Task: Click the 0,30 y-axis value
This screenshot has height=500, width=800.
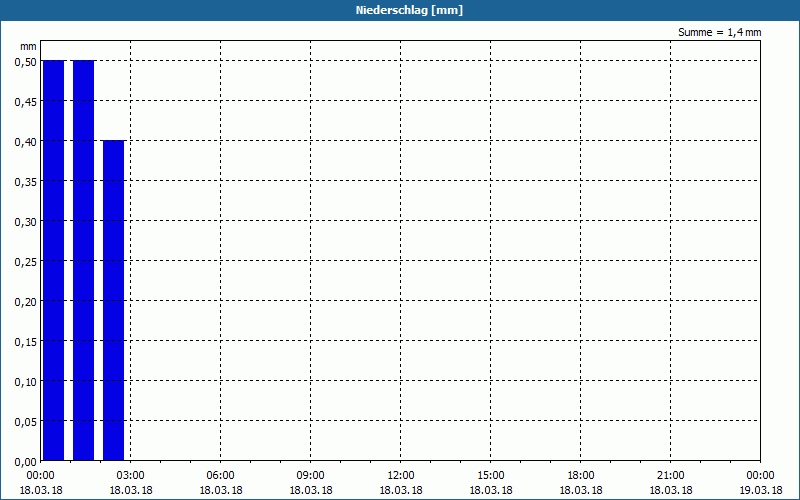Action: [x=26, y=222]
